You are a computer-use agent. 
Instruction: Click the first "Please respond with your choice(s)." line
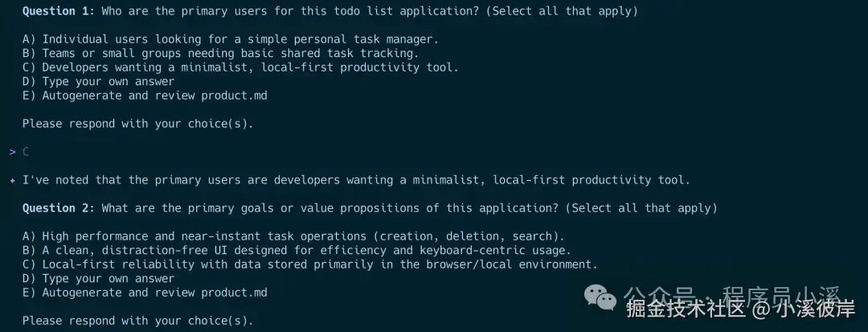pos(137,124)
